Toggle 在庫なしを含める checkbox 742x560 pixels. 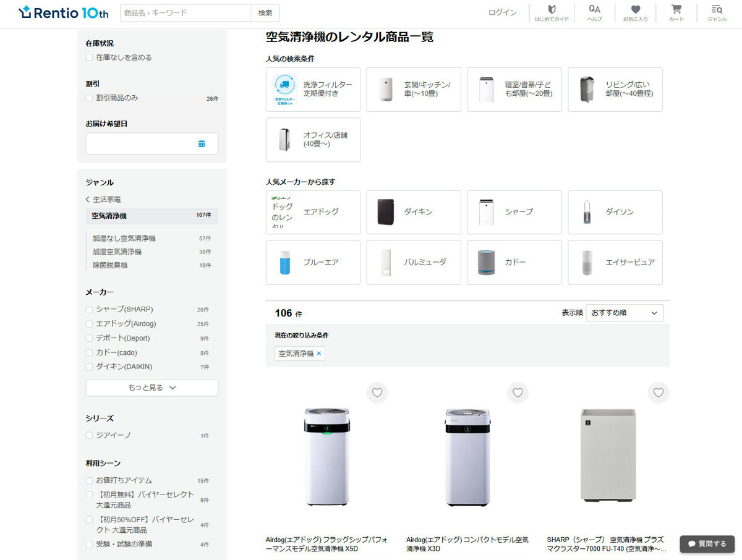[90, 57]
